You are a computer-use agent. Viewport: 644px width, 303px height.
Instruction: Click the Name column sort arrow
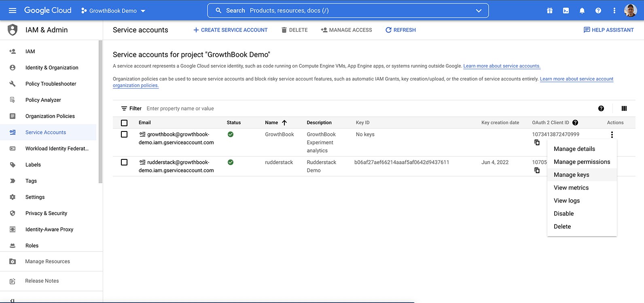284,123
